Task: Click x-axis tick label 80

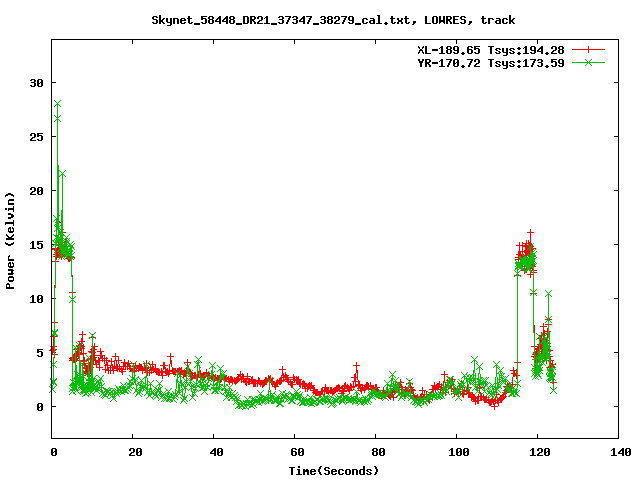Action: click(x=378, y=452)
